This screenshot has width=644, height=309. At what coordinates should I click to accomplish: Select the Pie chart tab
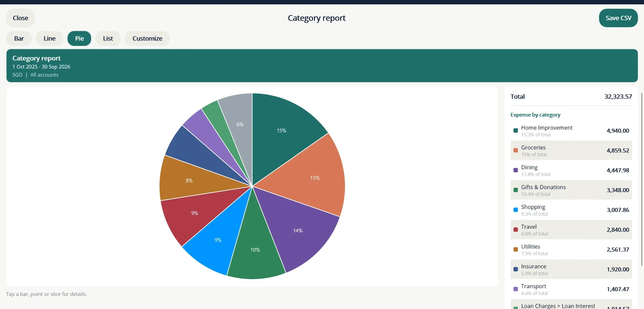coord(79,39)
